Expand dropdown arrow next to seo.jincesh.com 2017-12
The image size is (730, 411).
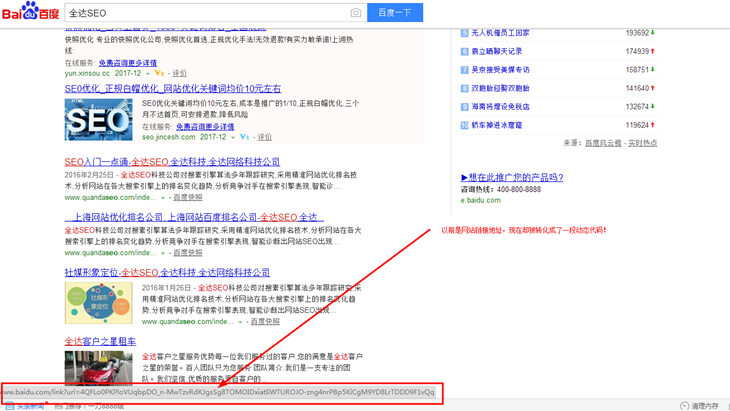233,137
